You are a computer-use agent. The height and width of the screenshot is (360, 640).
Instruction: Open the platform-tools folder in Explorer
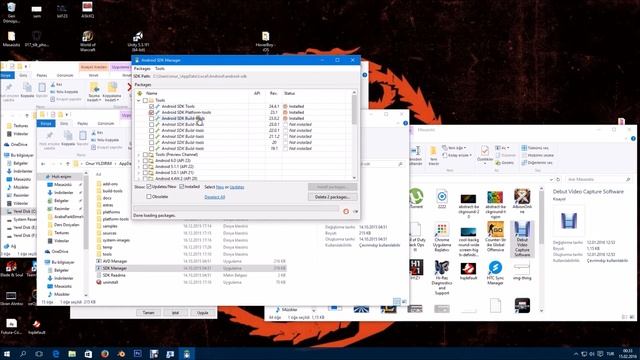coord(116,219)
